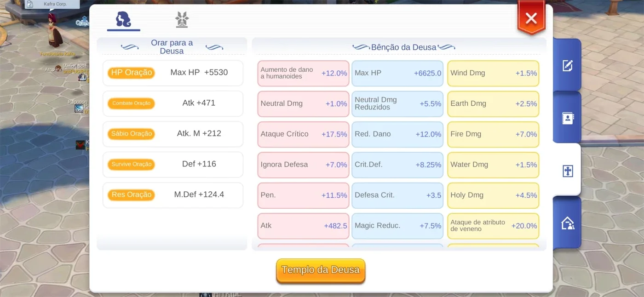Select the Res Oração prayer
644x297 pixels.
click(131, 195)
